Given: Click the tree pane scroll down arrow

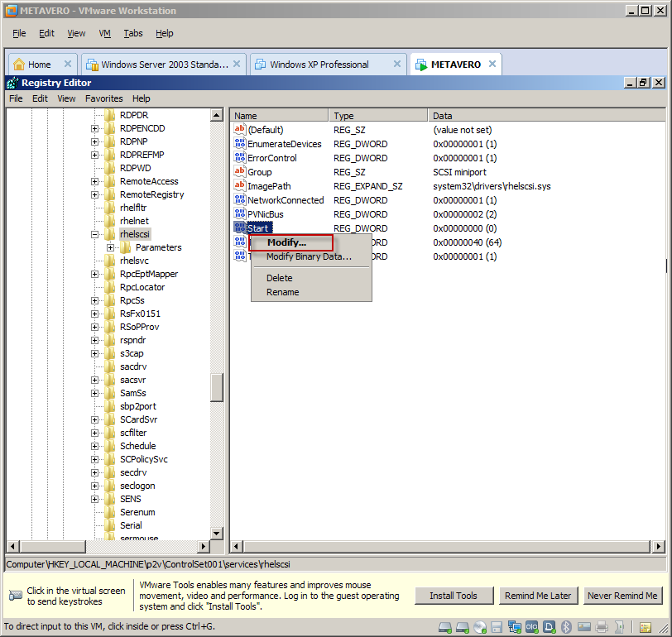Looking at the screenshot, I should point(217,534).
